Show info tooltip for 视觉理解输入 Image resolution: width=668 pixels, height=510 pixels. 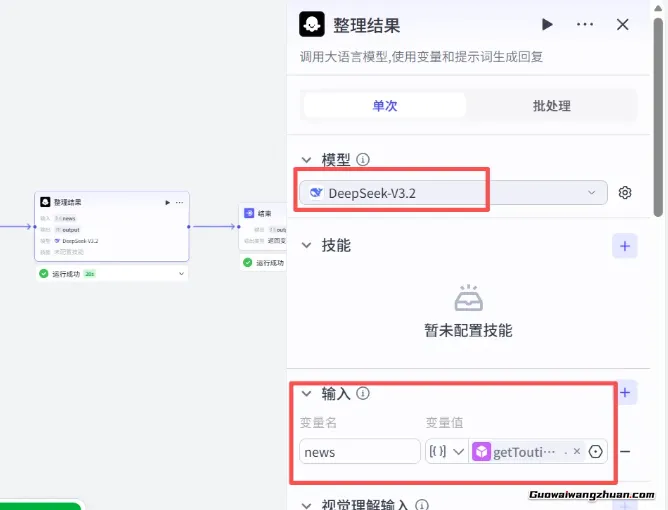[x=422, y=505]
